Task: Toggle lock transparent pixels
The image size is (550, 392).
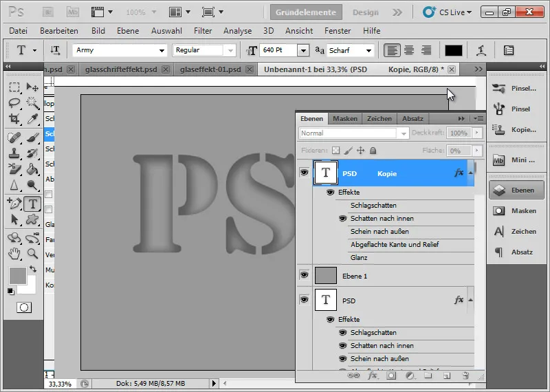Action: click(x=336, y=151)
